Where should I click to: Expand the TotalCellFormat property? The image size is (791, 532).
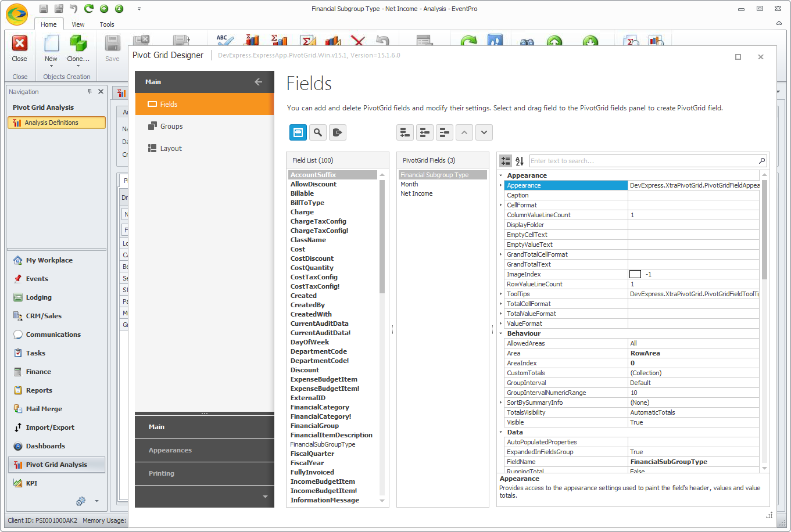(x=501, y=304)
